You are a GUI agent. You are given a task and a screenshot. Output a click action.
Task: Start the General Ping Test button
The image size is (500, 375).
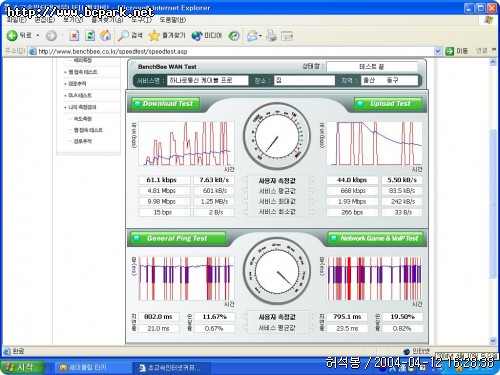pos(178,238)
